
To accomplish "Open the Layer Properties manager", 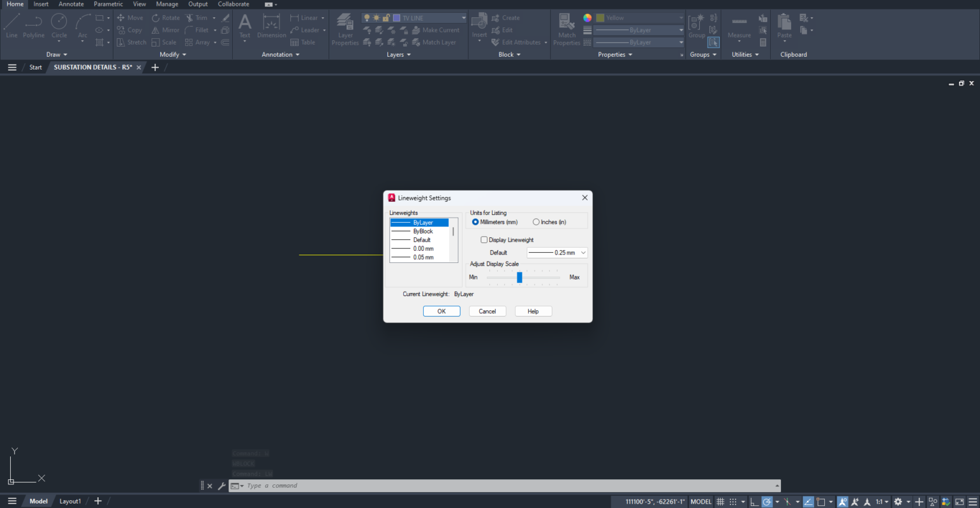I will click(x=345, y=30).
